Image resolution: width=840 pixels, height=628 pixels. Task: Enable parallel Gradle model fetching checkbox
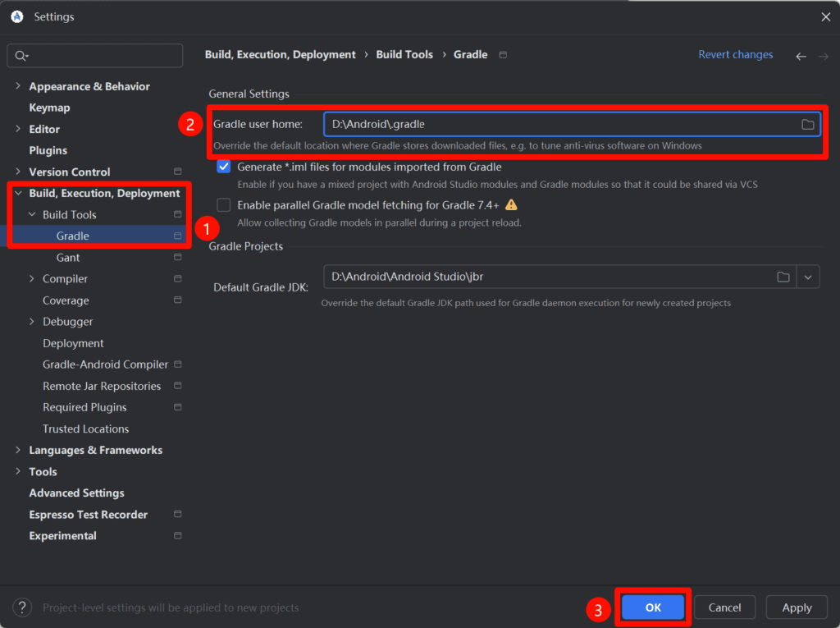[224, 205]
